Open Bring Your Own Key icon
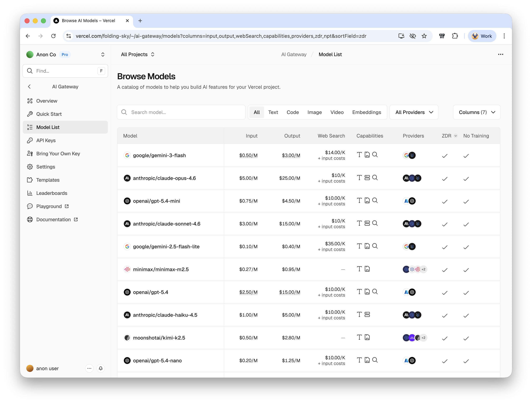532x404 pixels. pyautogui.click(x=30, y=154)
